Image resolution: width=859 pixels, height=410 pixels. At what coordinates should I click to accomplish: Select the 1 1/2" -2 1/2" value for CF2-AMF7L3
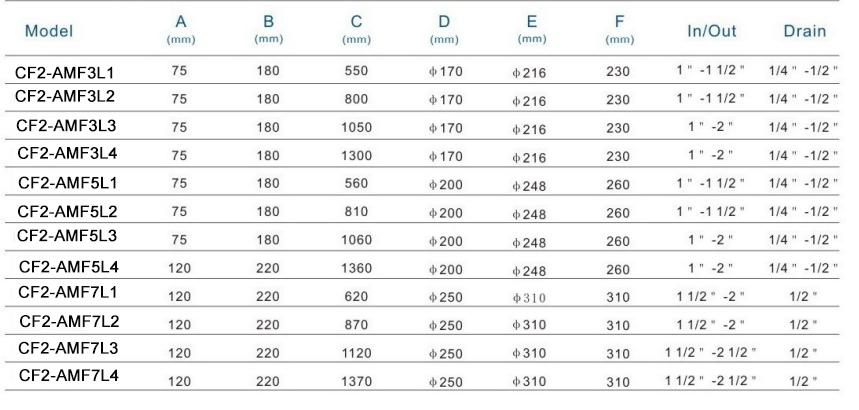711,351
